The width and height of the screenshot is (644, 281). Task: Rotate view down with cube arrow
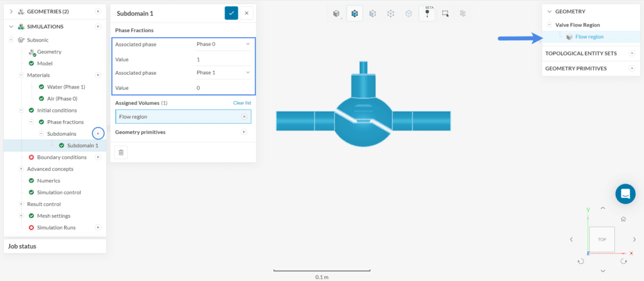click(x=602, y=271)
